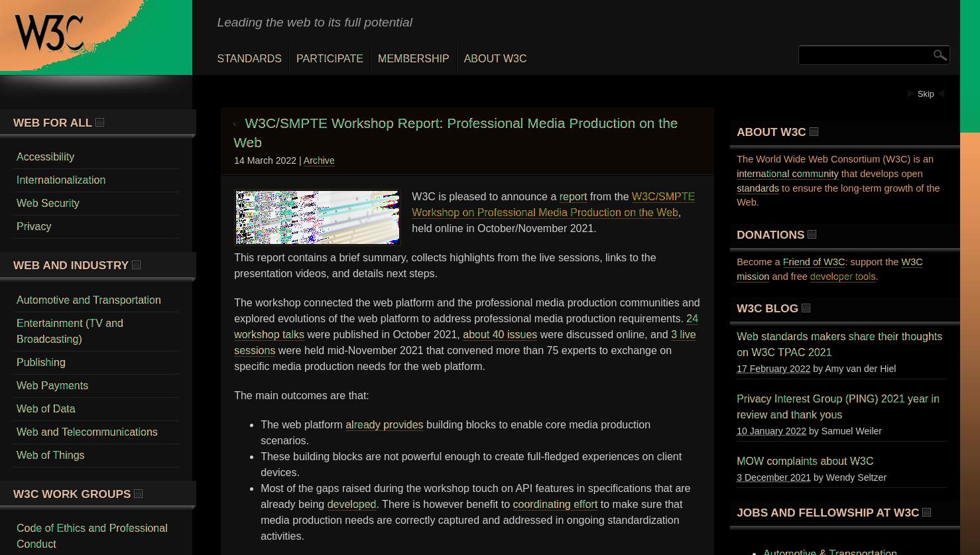Open the '24 workshop talks' link

(465, 327)
